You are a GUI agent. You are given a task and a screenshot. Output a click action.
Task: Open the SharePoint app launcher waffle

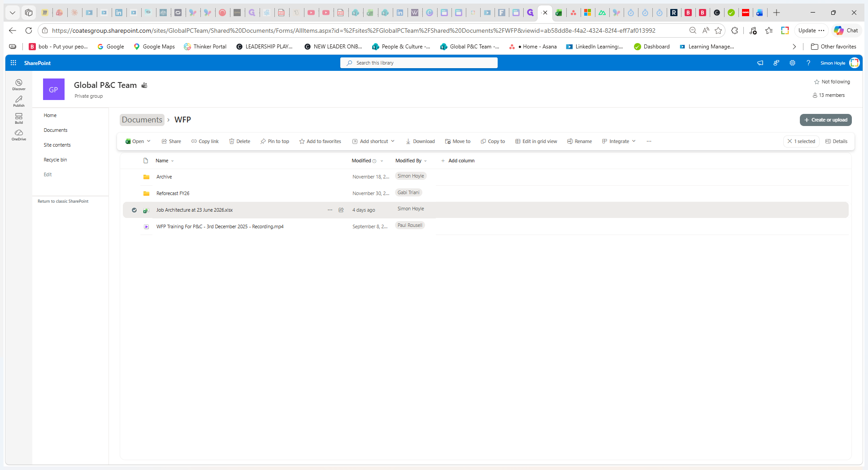(13, 63)
